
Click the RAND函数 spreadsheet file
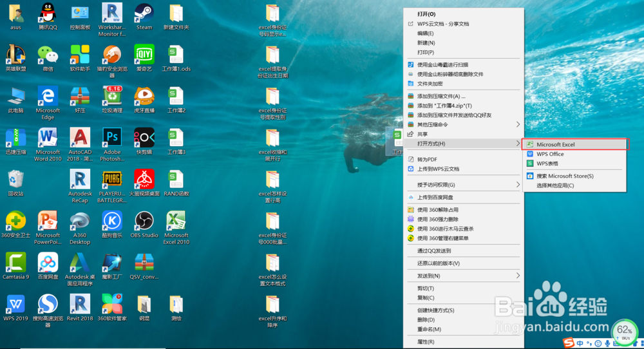click(x=176, y=183)
